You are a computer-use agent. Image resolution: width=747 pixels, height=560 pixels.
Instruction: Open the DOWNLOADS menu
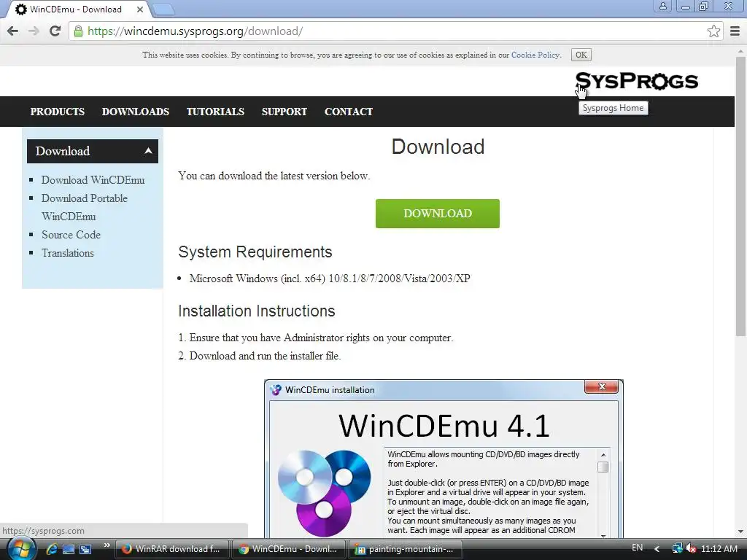[135, 112]
